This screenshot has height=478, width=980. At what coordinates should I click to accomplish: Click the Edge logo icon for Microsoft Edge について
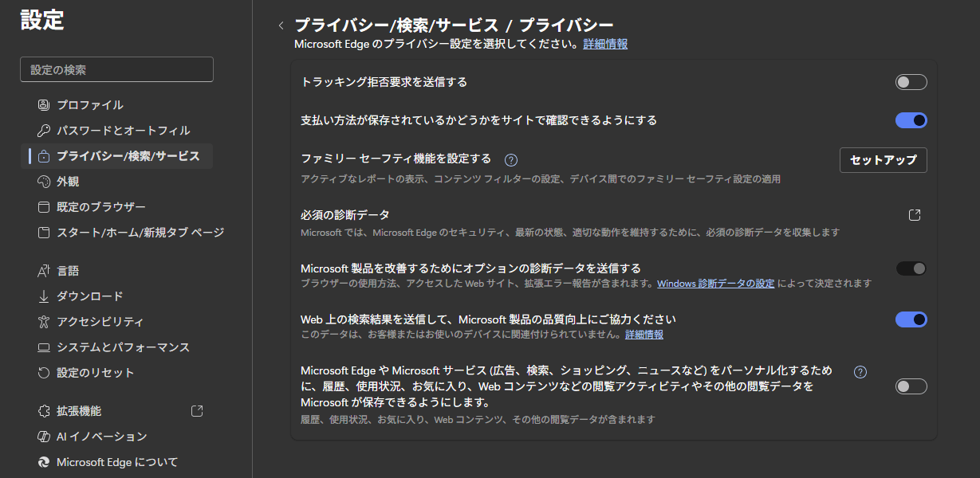[44, 462]
